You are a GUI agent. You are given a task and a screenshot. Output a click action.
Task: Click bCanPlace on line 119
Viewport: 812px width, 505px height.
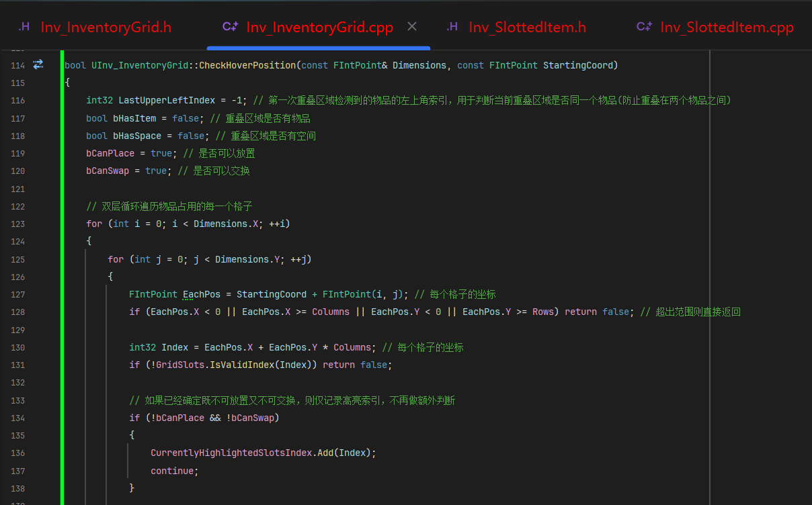pos(110,153)
